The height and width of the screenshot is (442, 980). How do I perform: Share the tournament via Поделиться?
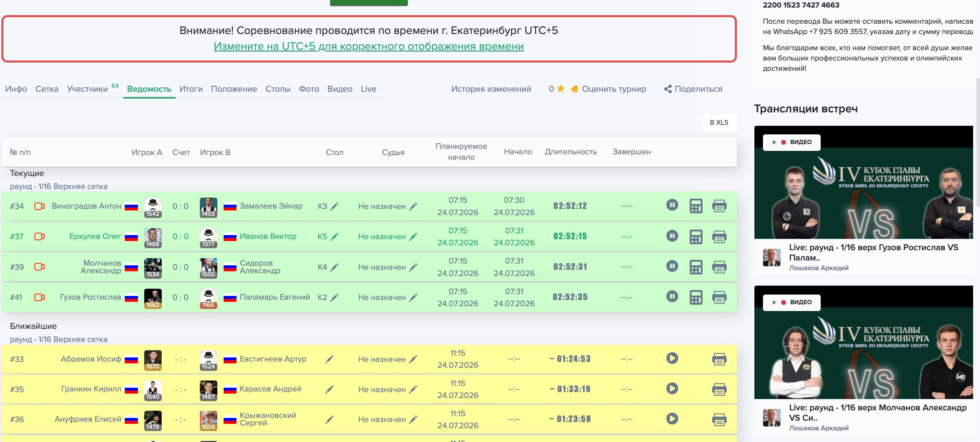pyautogui.click(x=693, y=89)
